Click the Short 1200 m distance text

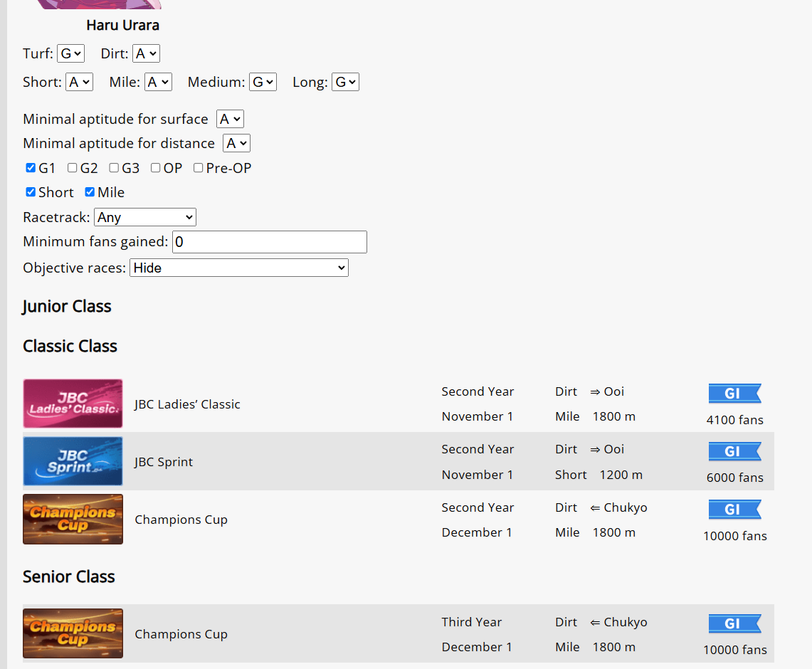tap(599, 475)
